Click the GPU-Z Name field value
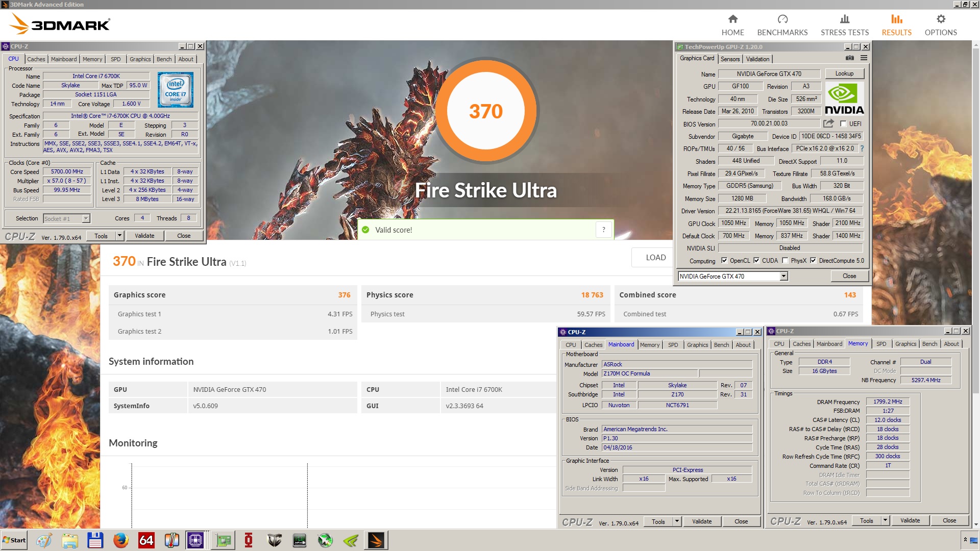 769,73
